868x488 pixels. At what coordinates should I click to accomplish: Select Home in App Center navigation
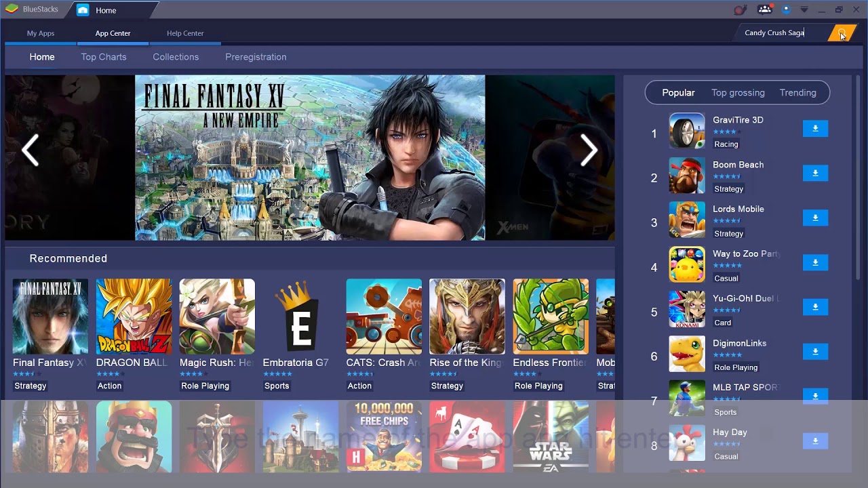pyautogui.click(x=42, y=57)
